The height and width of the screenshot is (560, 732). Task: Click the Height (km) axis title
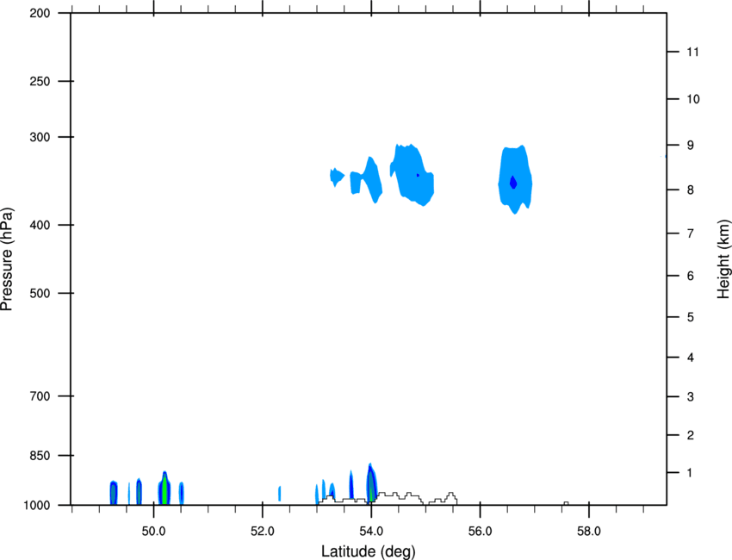coord(723,258)
